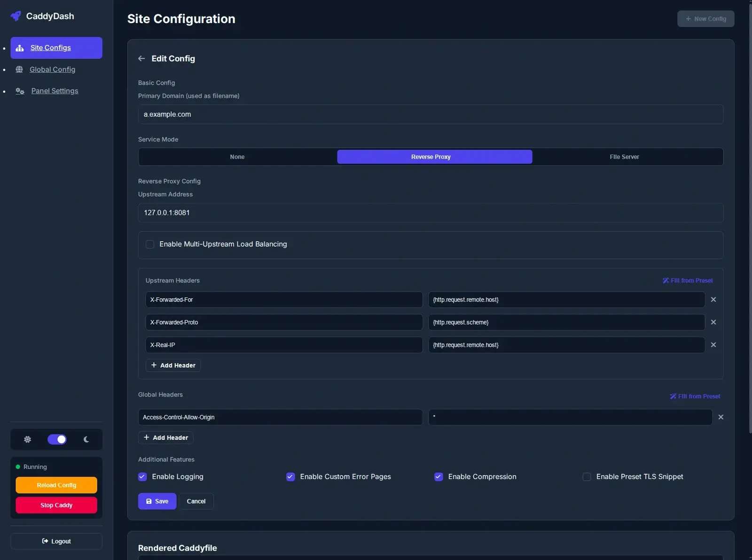Edit the X-Real-IP header value field
Viewport: 752px width, 560px height.
click(x=566, y=345)
